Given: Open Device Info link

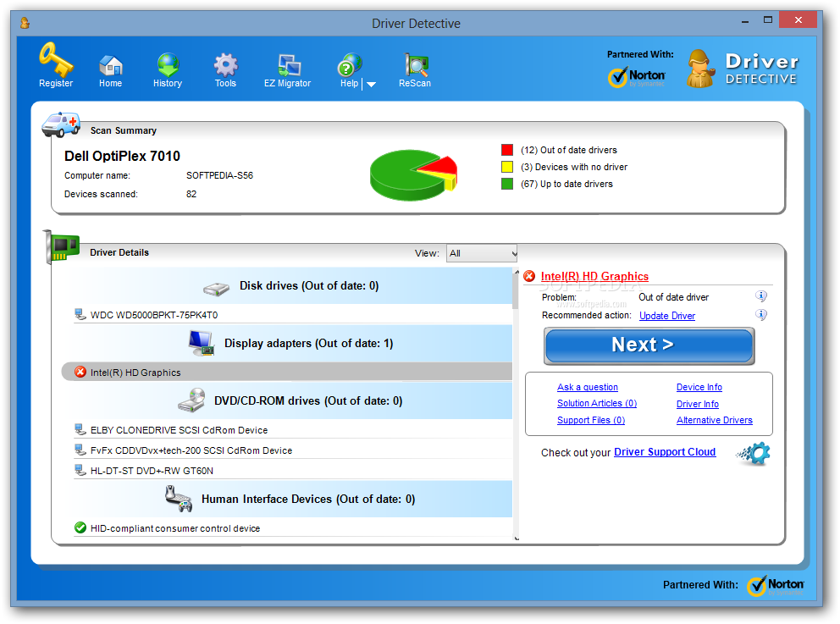Looking at the screenshot, I should [699, 387].
